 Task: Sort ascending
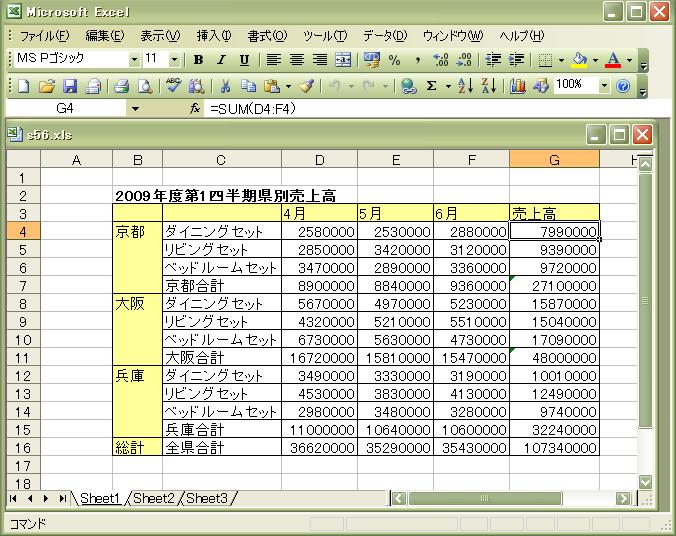pos(466,86)
